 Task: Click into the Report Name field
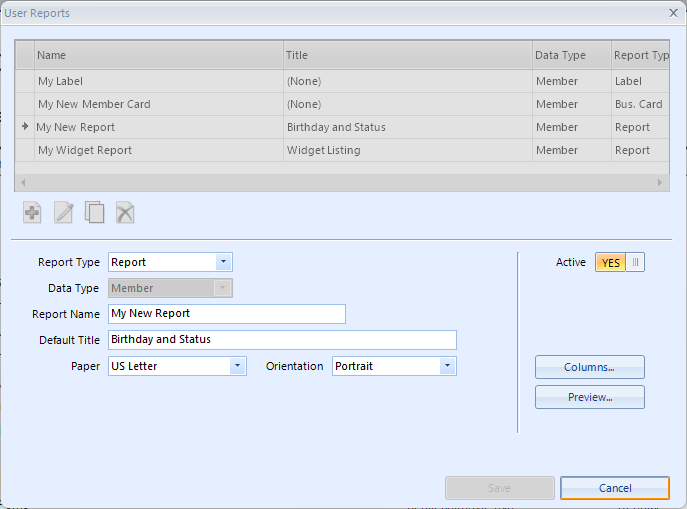coord(227,314)
